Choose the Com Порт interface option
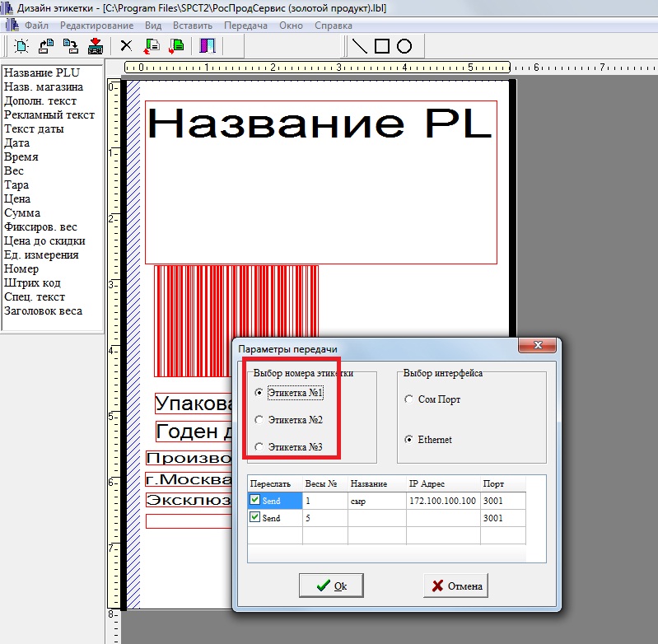The image size is (658, 644). 409,399
